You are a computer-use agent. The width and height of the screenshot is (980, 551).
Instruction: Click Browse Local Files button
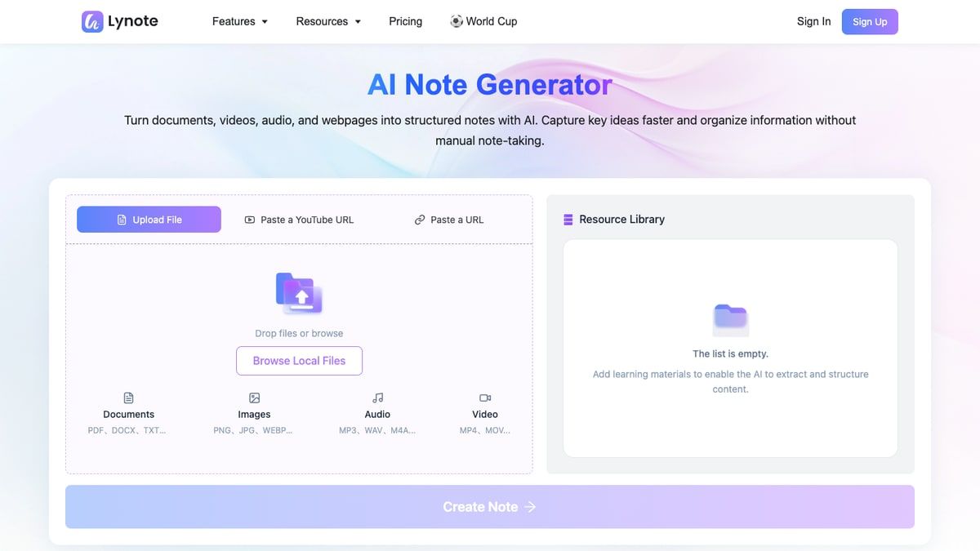(299, 361)
